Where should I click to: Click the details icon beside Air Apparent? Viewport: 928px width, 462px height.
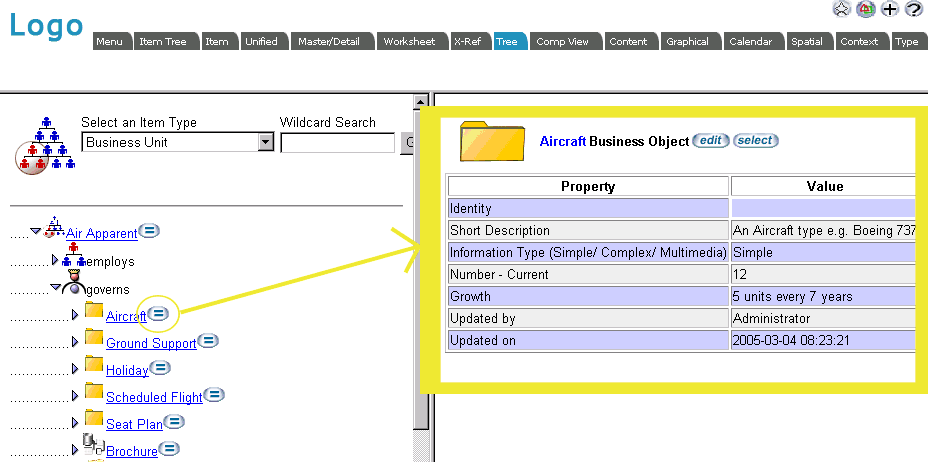[149, 231]
